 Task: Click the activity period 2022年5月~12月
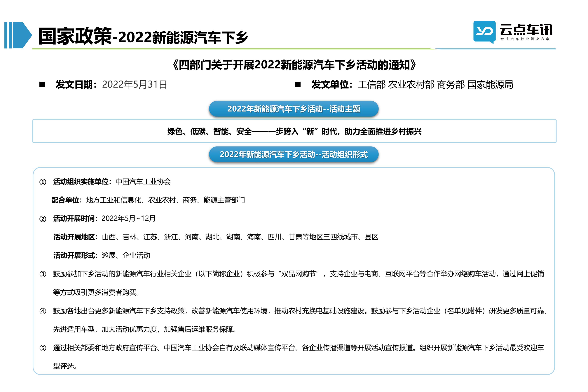pyautogui.click(x=128, y=218)
